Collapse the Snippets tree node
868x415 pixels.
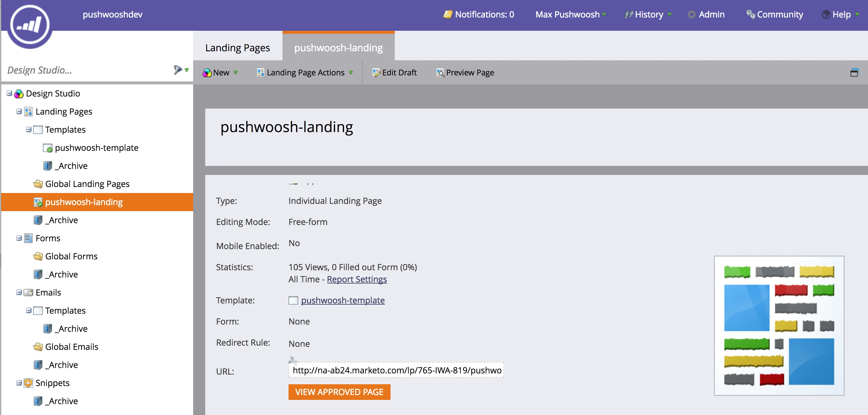(19, 383)
